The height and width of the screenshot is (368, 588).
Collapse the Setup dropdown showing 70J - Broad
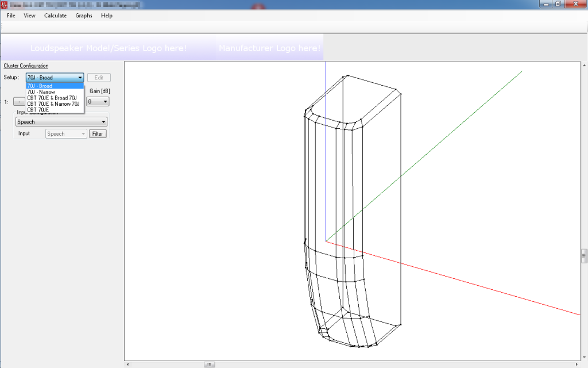click(80, 78)
